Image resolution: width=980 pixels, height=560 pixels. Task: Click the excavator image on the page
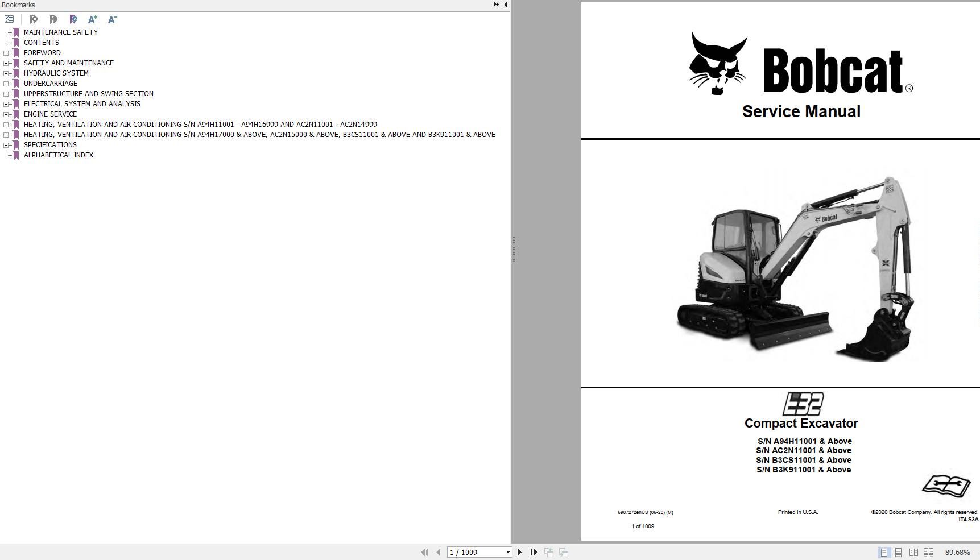click(x=796, y=268)
